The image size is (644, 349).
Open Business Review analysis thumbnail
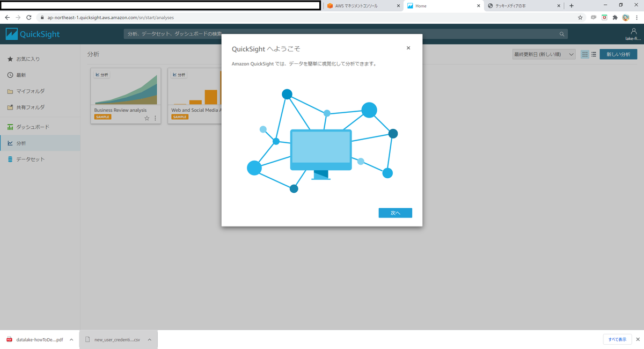click(x=126, y=86)
